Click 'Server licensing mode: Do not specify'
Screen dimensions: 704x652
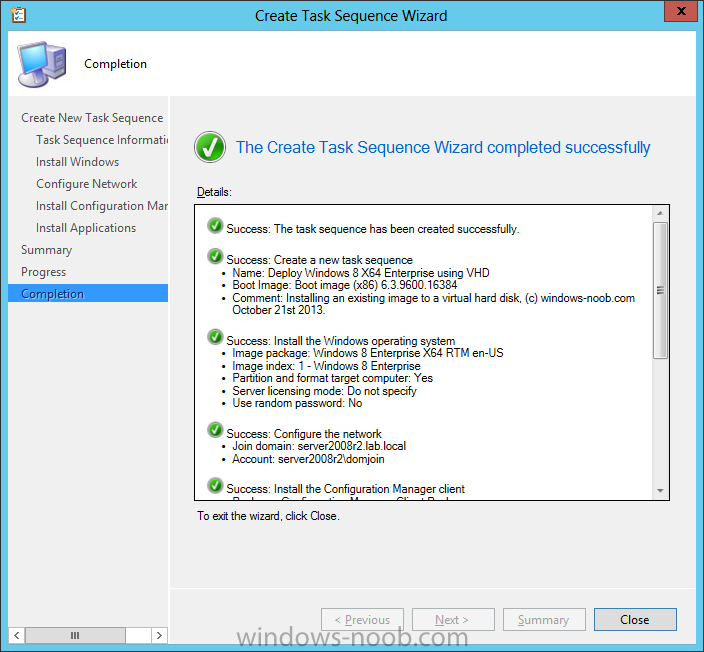coord(324,391)
